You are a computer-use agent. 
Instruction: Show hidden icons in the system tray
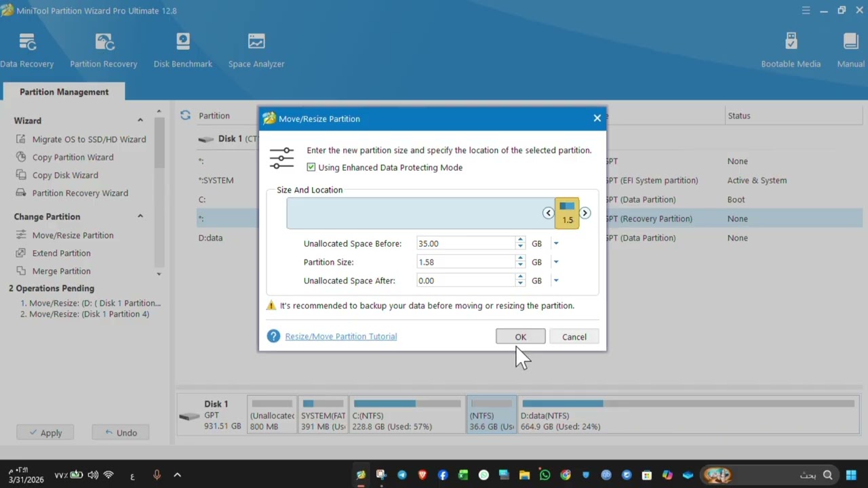click(177, 475)
